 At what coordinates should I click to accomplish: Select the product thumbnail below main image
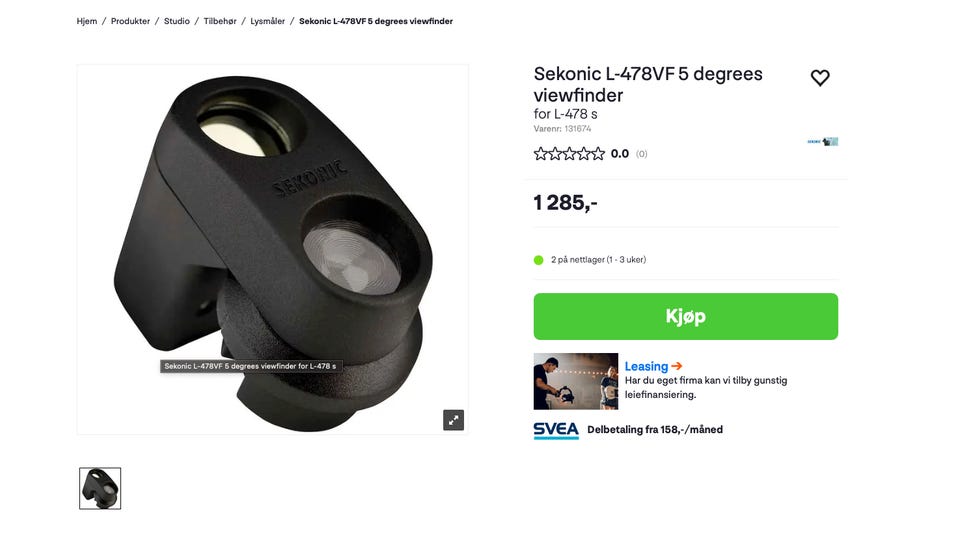(100, 488)
